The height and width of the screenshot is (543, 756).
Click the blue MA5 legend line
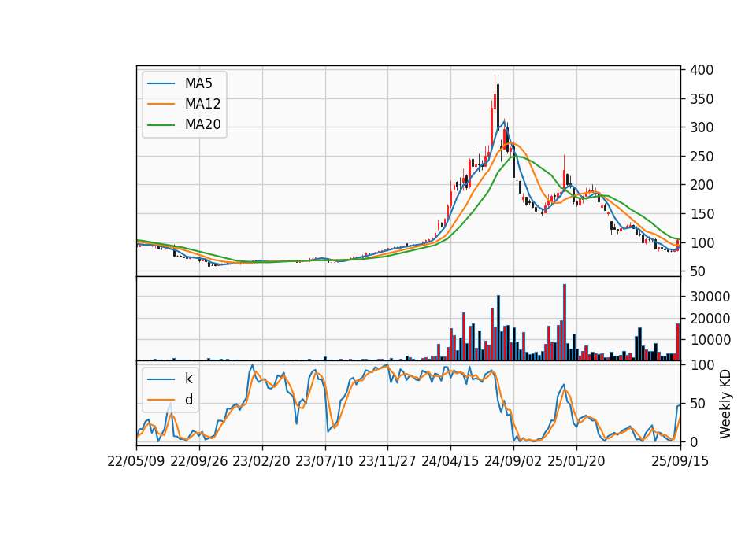(161, 83)
